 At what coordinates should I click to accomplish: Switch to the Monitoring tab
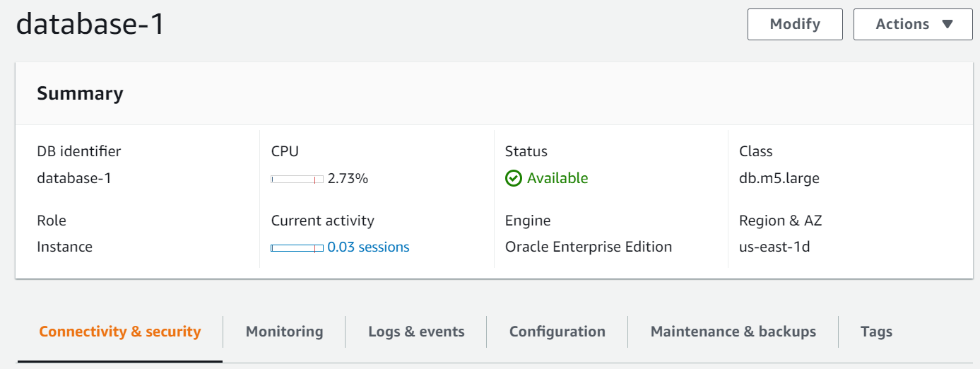coord(284,332)
